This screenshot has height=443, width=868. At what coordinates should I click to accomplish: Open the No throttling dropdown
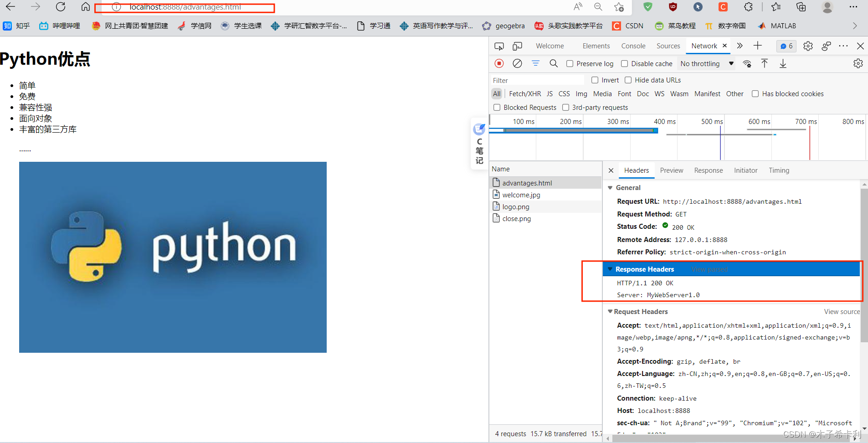(707, 64)
